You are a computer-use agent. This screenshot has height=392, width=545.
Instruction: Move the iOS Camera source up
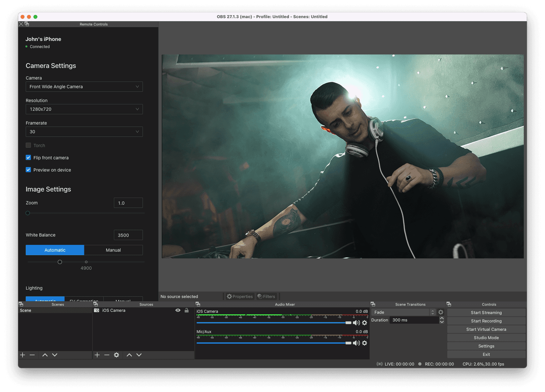pos(129,355)
